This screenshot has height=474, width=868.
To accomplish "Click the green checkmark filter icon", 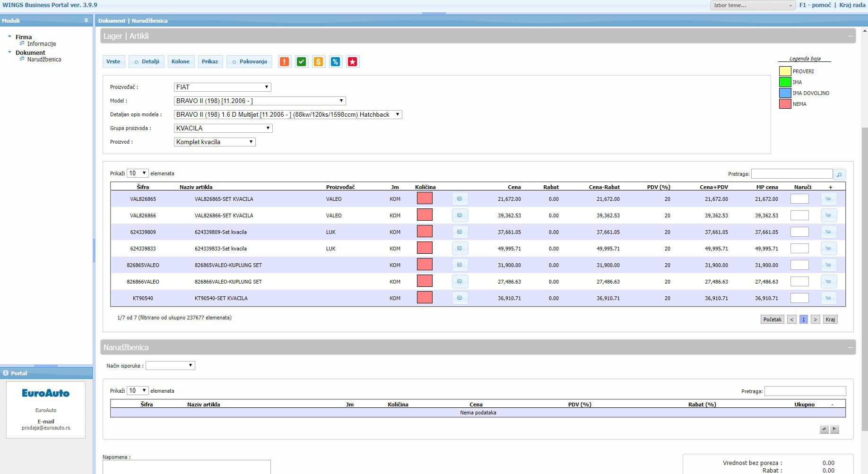I will pos(302,62).
